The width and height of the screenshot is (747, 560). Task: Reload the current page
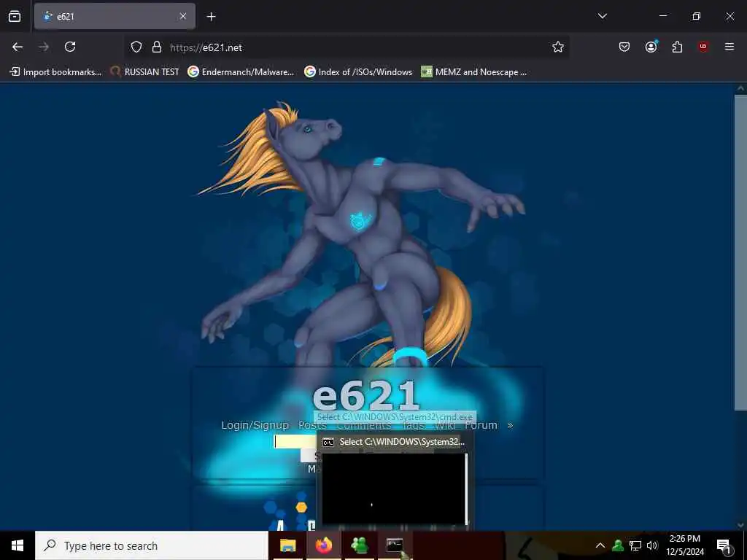click(70, 47)
